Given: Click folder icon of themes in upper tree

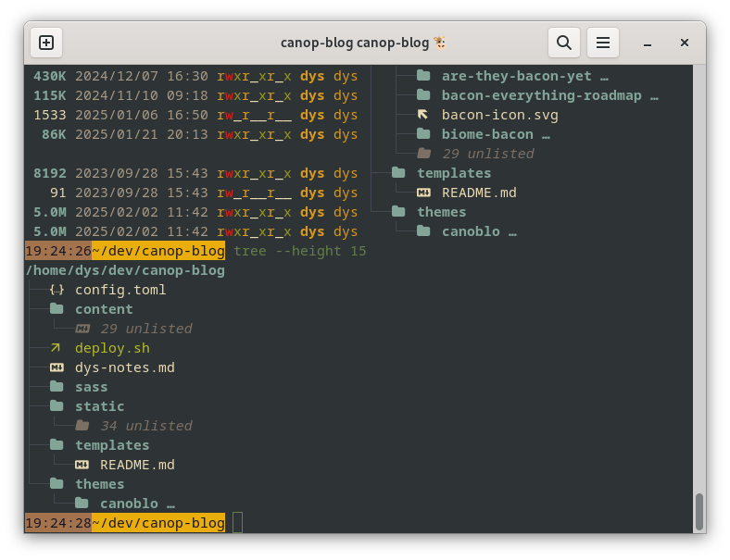Looking at the screenshot, I should click(398, 212).
